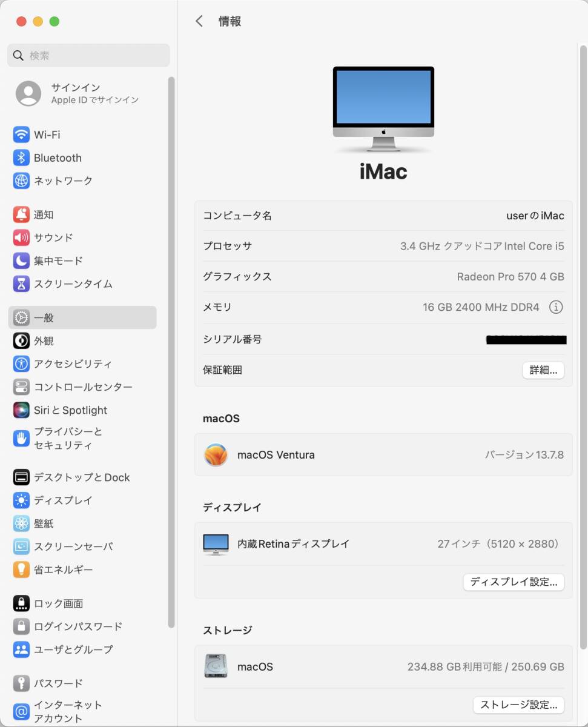Open プライバシーとセキュリティ hand icon

[x=21, y=439]
